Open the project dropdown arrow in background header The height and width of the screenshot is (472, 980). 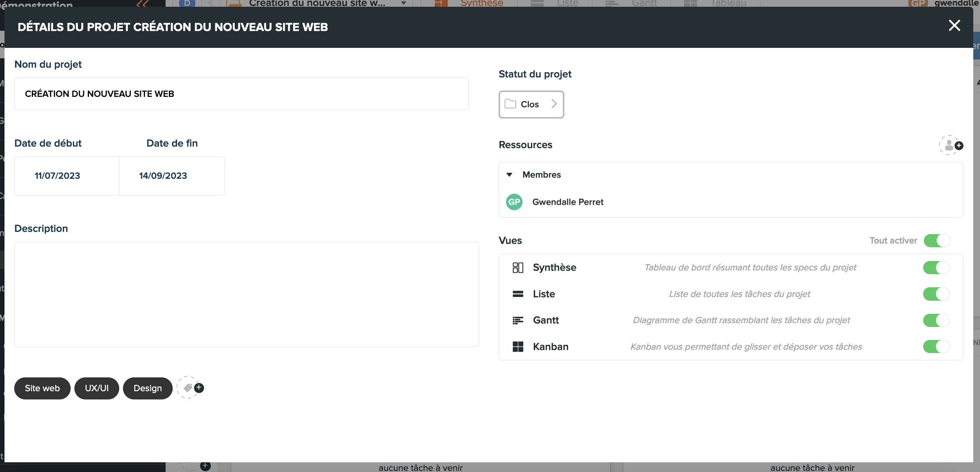[x=404, y=3]
